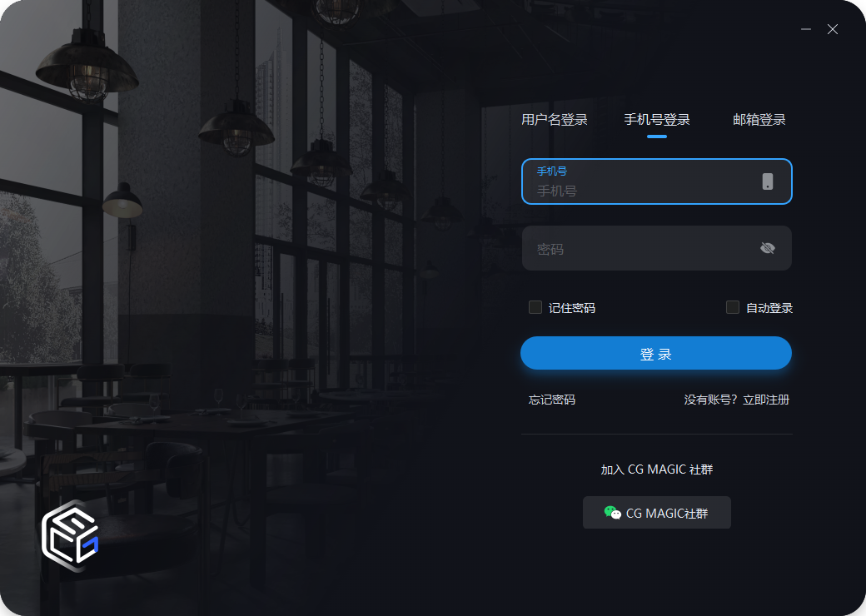This screenshot has height=616, width=866.
Task: Open the CG MAGIC社群 button
Action: pyautogui.click(x=657, y=513)
